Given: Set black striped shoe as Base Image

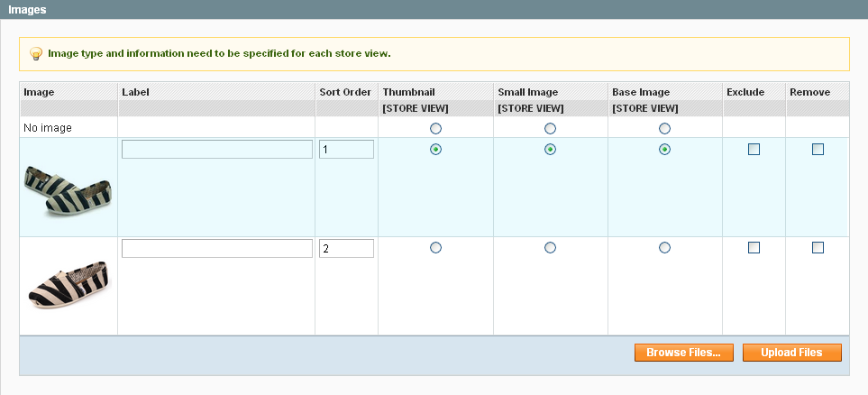Looking at the screenshot, I should [664, 247].
